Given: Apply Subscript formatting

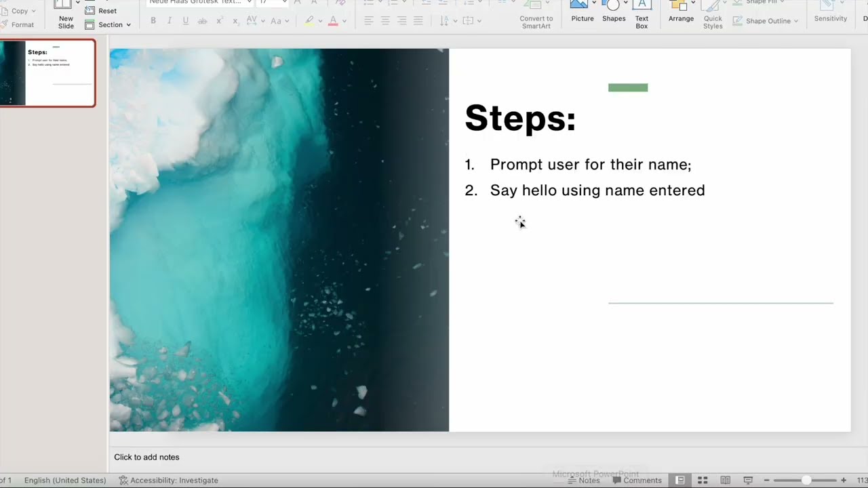Looking at the screenshot, I should pyautogui.click(x=235, y=21).
